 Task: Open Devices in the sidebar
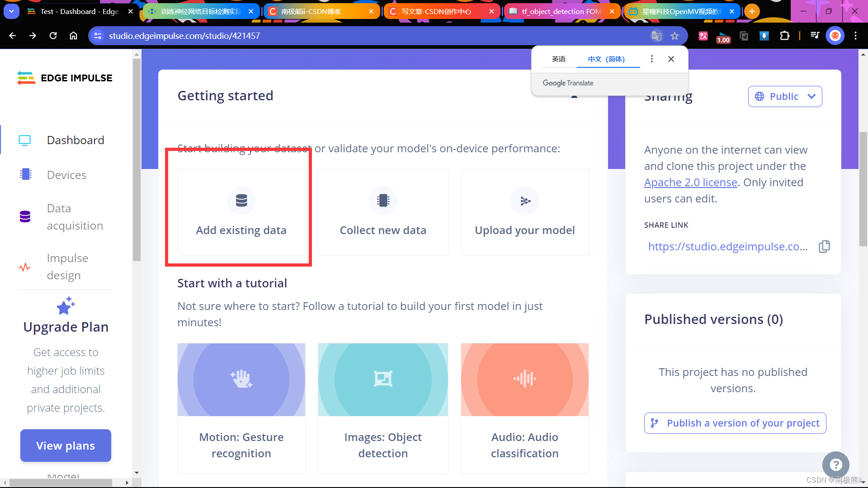66,175
